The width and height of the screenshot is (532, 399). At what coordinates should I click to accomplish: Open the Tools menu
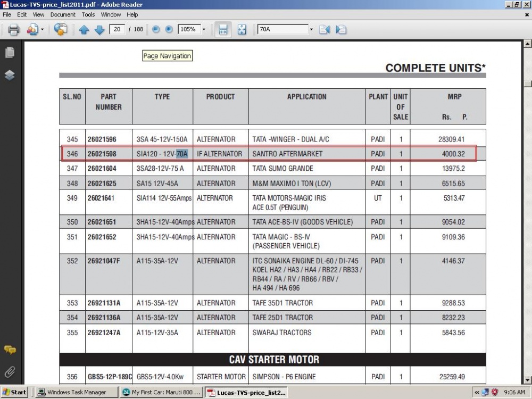pyautogui.click(x=88, y=14)
